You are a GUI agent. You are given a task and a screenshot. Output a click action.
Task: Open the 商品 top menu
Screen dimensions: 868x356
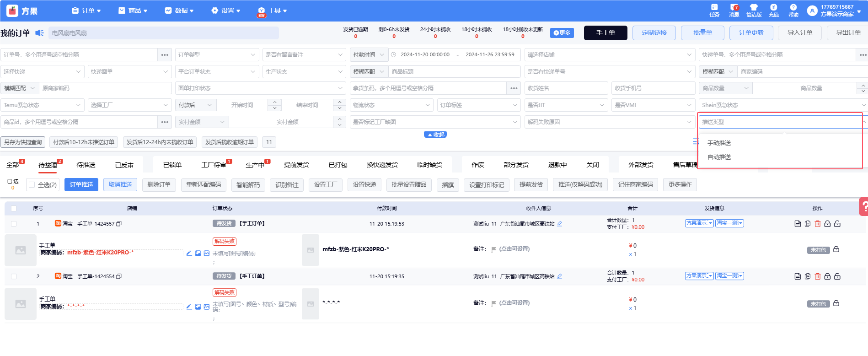tap(133, 11)
